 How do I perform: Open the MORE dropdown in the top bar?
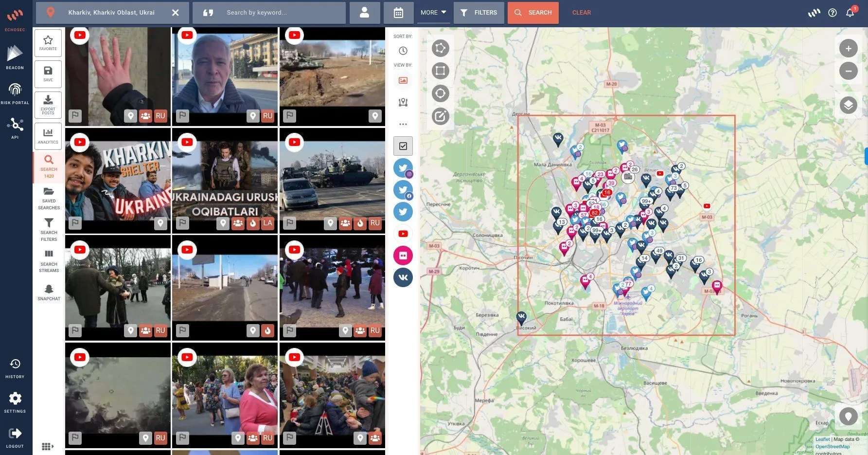pos(432,13)
